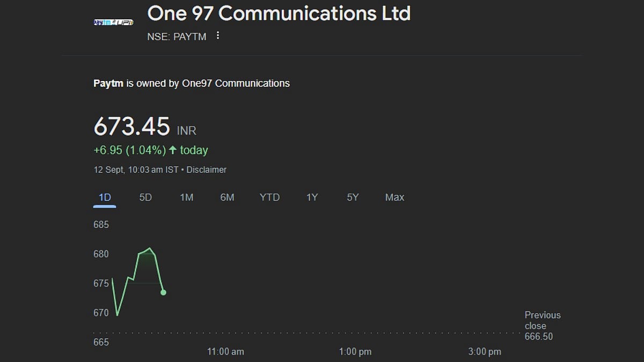Image resolution: width=644 pixels, height=362 pixels.
Task: Switch chart to the 5D range
Action: point(145,197)
